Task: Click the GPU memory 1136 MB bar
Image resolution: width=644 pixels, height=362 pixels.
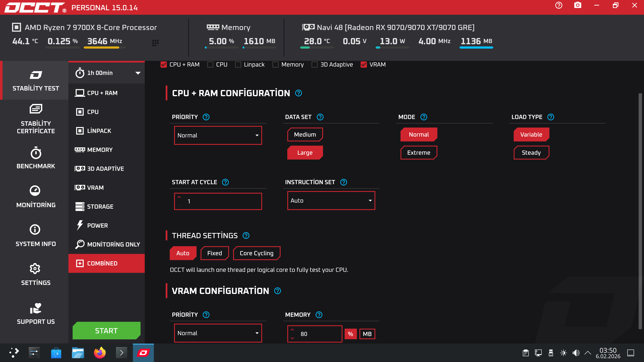Action: [x=476, y=47]
